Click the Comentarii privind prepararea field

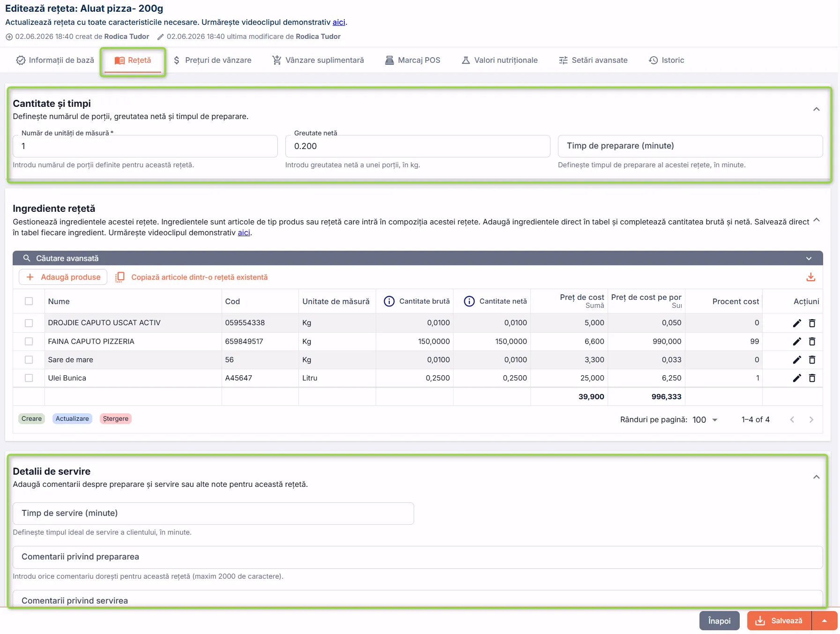pos(418,557)
